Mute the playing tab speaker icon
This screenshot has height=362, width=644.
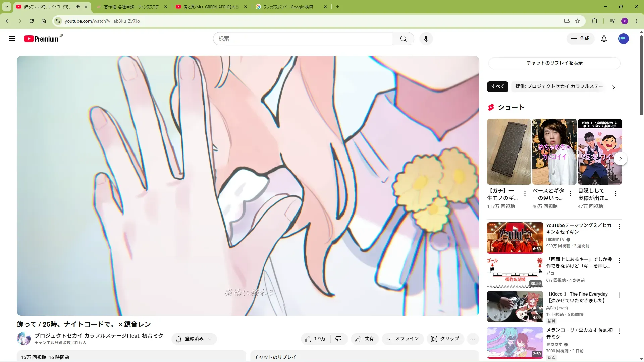coord(78,7)
